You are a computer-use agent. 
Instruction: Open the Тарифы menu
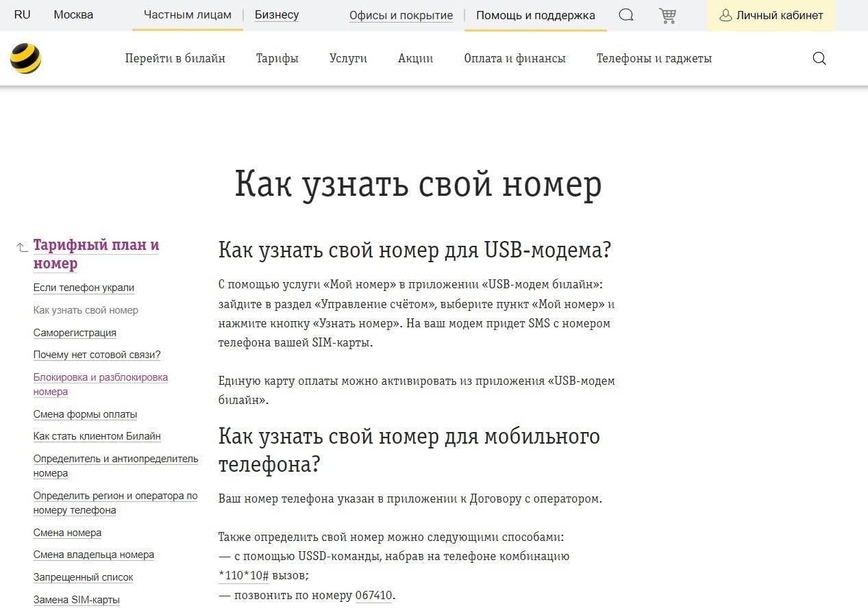pos(277,59)
